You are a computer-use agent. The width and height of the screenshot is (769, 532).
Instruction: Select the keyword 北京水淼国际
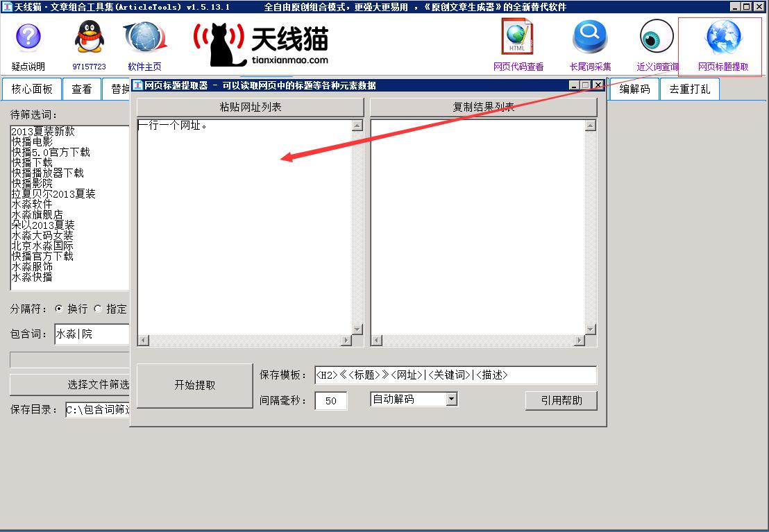(42, 246)
